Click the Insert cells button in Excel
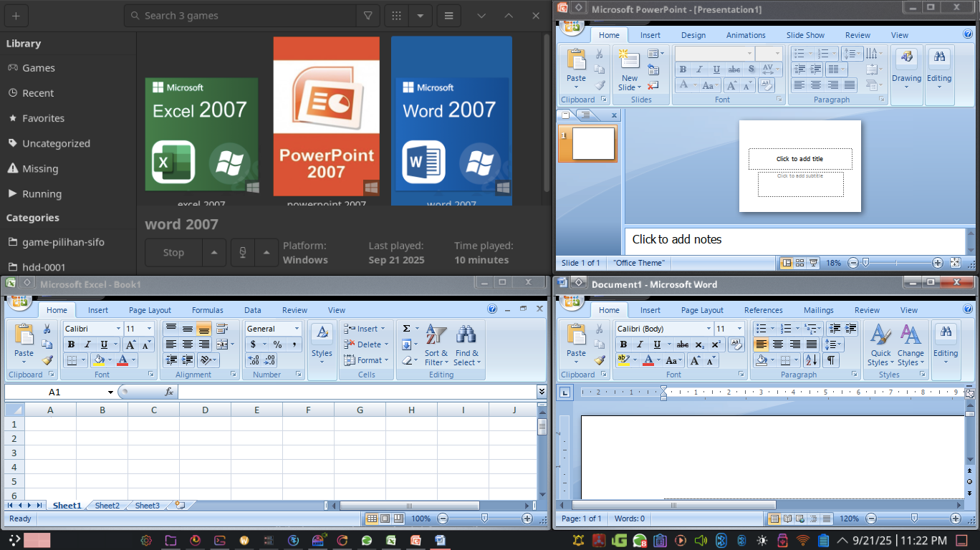This screenshot has height=550, width=980. 365,329
